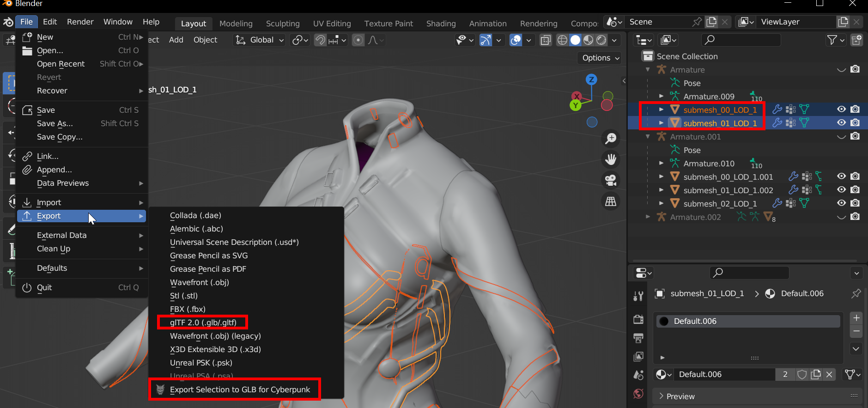The height and width of the screenshot is (408, 868).
Task: Switch to the Shading workspace tab
Action: tap(441, 24)
